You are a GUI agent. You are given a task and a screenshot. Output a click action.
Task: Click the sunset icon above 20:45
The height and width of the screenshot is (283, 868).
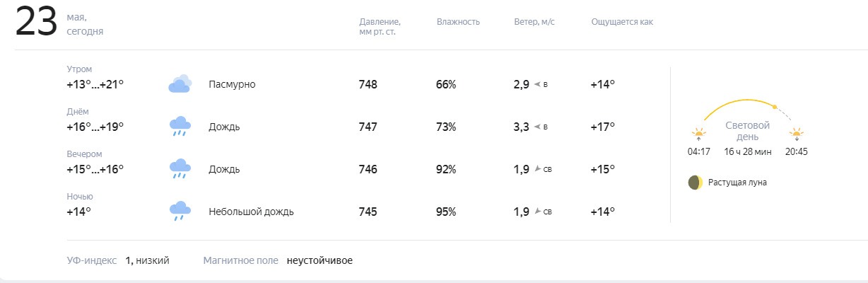pos(797,134)
